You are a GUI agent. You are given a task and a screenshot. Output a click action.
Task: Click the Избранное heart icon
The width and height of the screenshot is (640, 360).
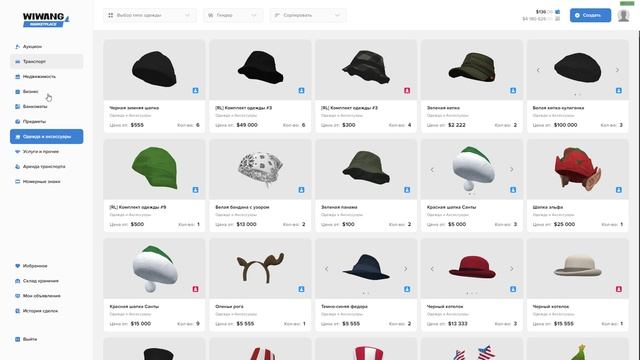pyautogui.click(x=18, y=266)
